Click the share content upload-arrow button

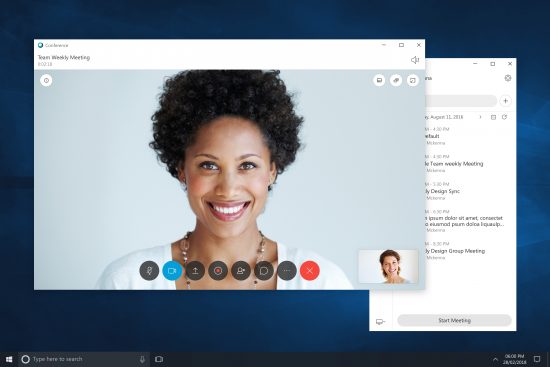[x=195, y=271]
